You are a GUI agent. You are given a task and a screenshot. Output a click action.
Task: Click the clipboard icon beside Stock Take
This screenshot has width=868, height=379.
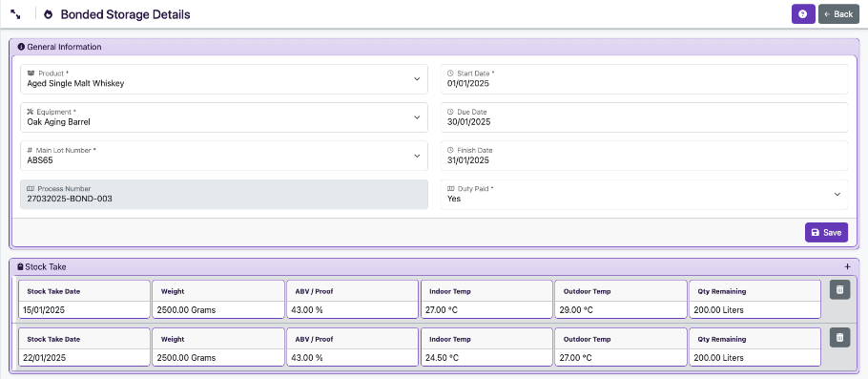pyautogui.click(x=20, y=266)
